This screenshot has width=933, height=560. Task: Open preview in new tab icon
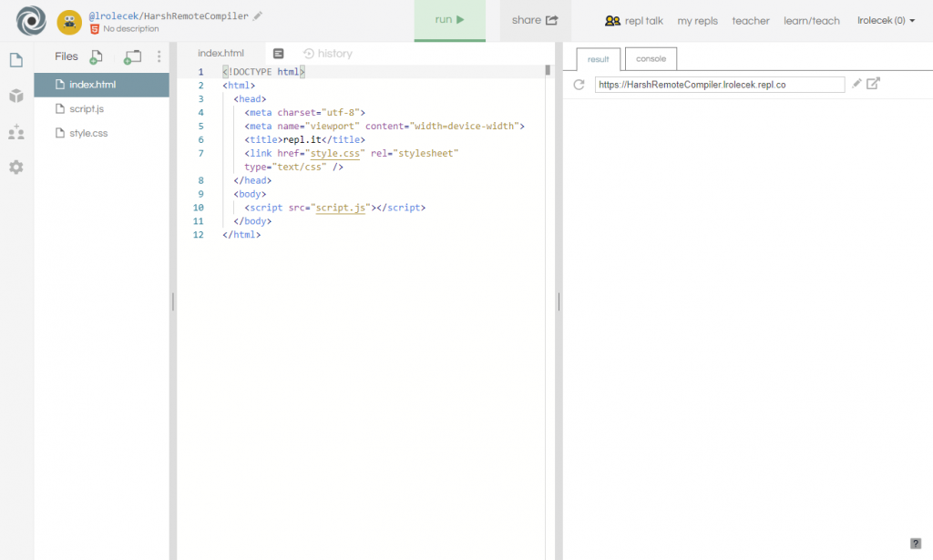pos(873,84)
